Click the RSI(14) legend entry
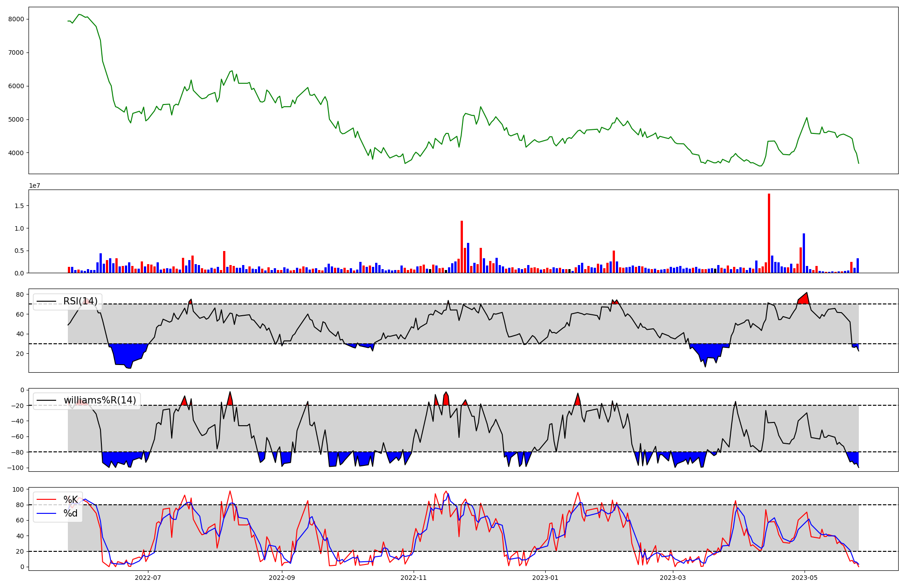This screenshot has width=905, height=588. pos(80,301)
